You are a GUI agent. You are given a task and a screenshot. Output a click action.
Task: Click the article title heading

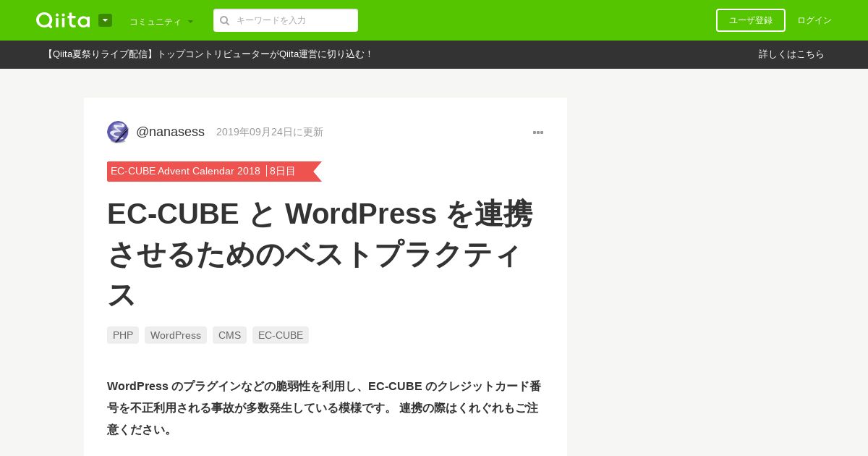[320, 254]
